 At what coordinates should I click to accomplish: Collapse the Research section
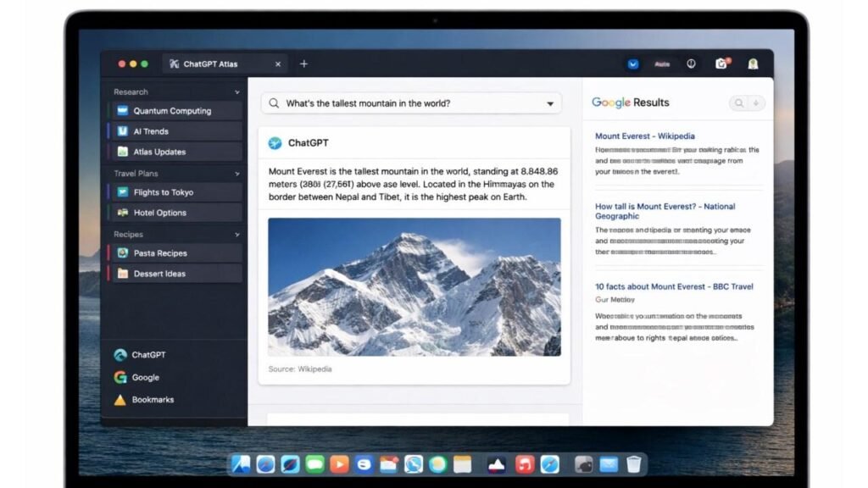237,92
